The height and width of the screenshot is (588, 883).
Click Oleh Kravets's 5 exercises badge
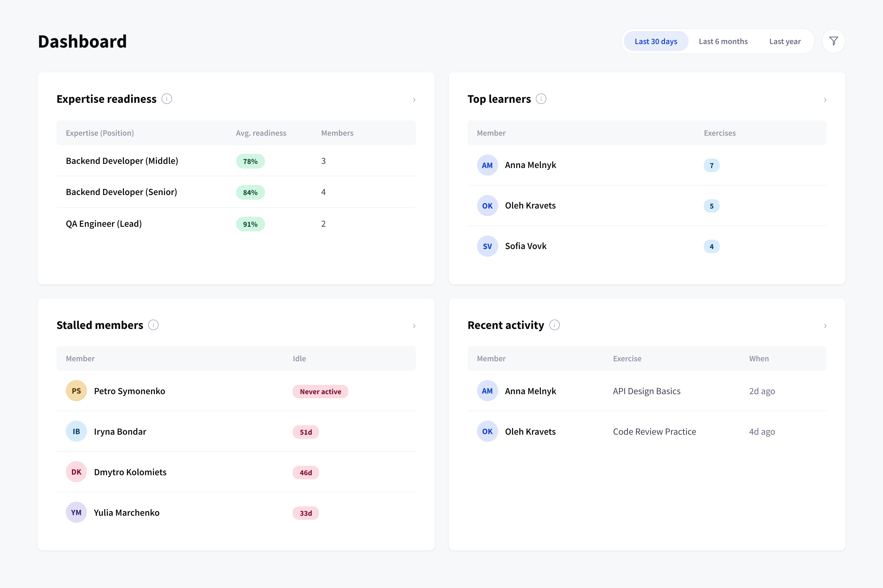tap(711, 206)
